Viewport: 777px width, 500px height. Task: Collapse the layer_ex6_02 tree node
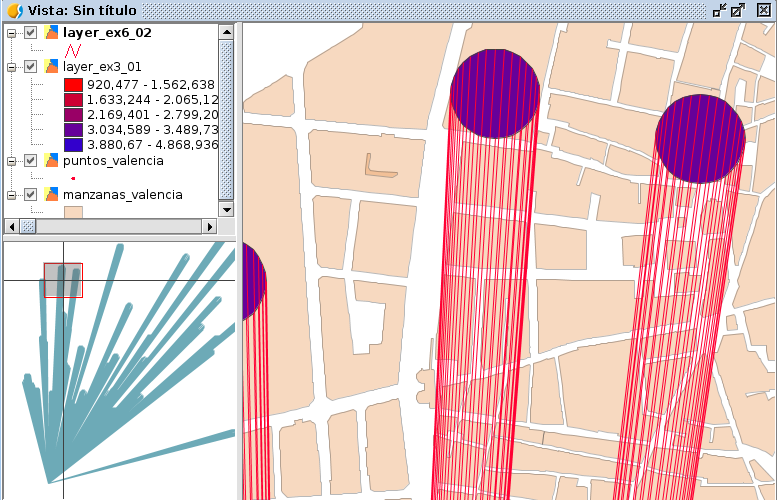tap(12, 33)
